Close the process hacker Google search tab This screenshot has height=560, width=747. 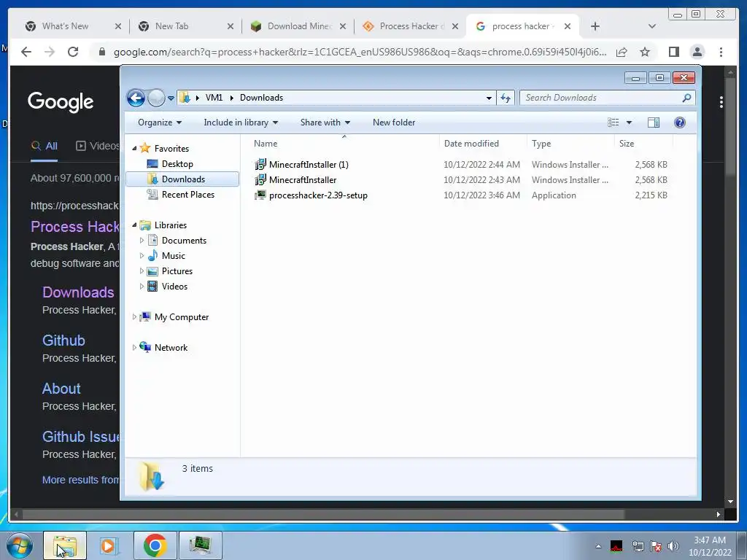click(x=568, y=26)
